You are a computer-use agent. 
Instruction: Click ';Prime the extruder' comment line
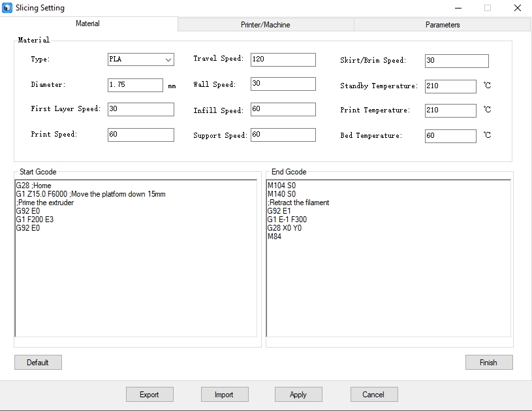pyautogui.click(x=45, y=203)
